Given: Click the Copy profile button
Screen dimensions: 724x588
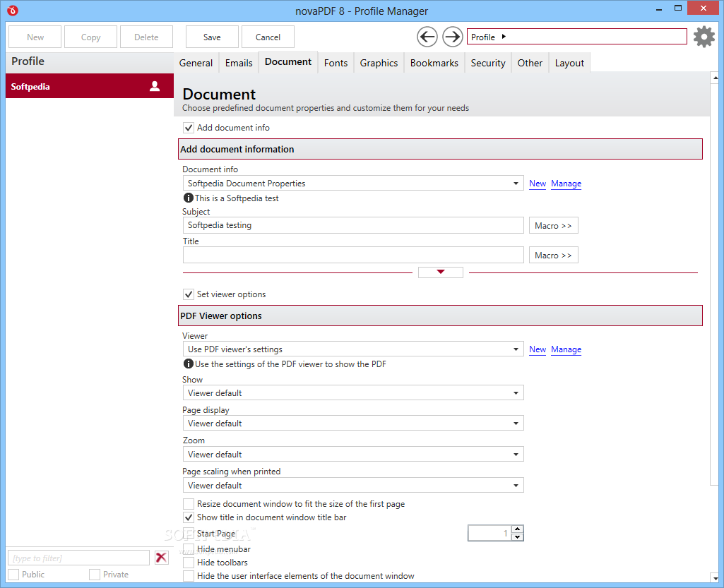Looking at the screenshot, I should click(x=90, y=37).
